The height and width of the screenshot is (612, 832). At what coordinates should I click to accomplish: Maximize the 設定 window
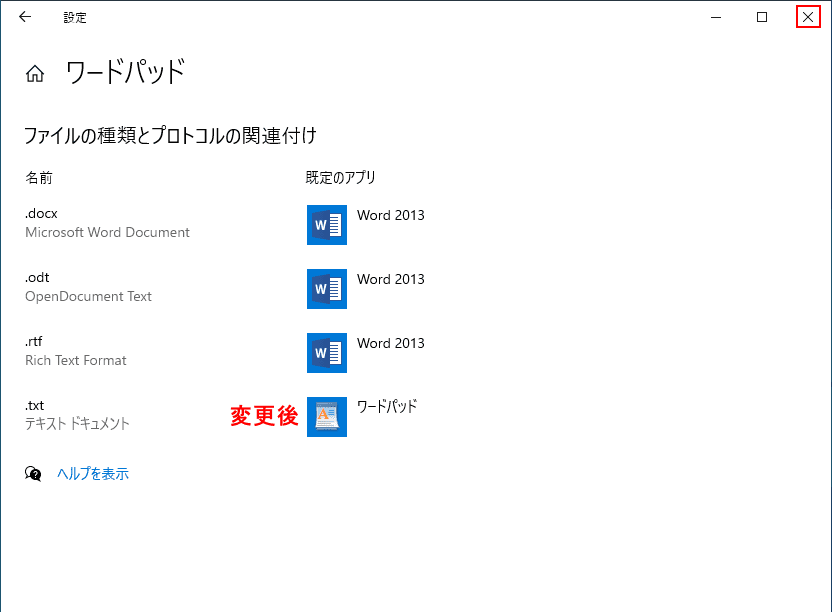762,17
